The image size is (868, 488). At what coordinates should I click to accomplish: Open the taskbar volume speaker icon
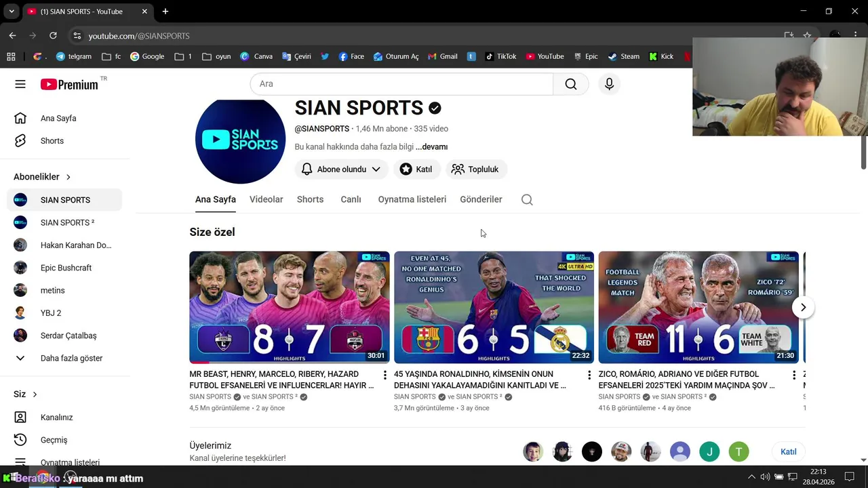765,476
